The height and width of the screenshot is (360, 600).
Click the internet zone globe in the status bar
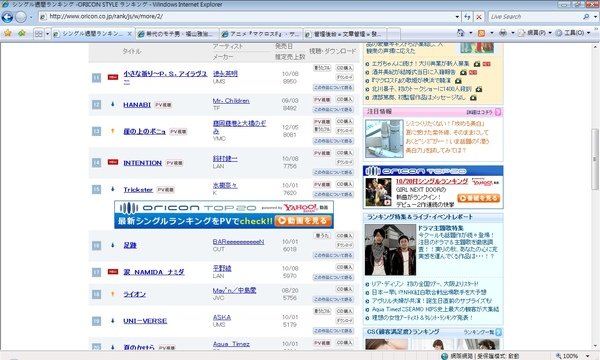tap(444, 356)
